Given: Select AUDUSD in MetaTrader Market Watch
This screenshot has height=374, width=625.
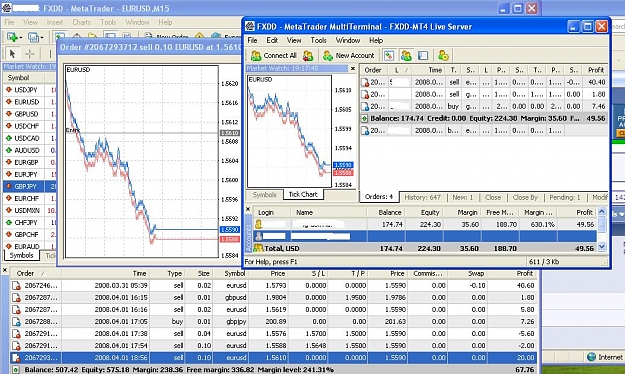Looking at the screenshot, I should (x=29, y=150).
